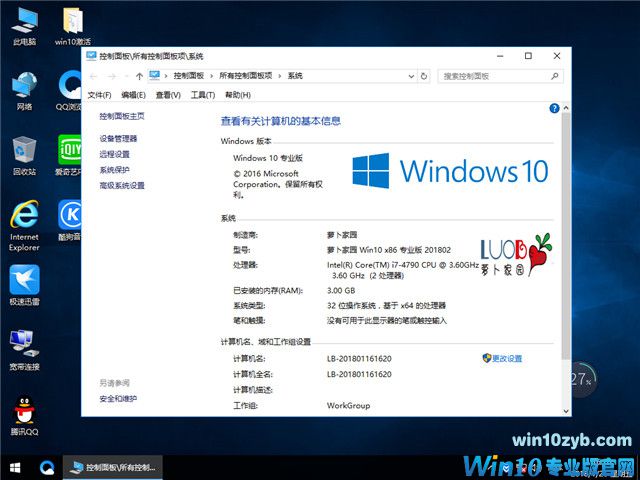Image resolution: width=640 pixels, height=480 pixels.
Task: Open the 查看(V) menu
Action: 168,95
